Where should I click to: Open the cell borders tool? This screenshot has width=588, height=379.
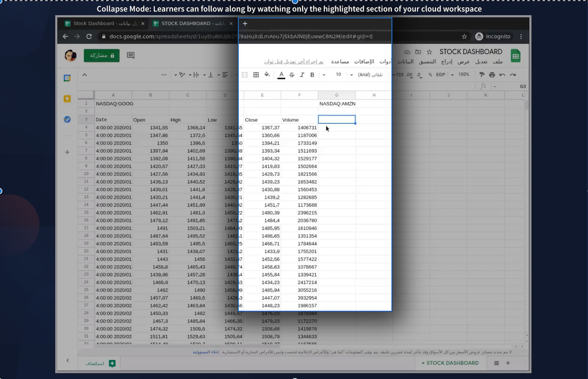[256, 75]
